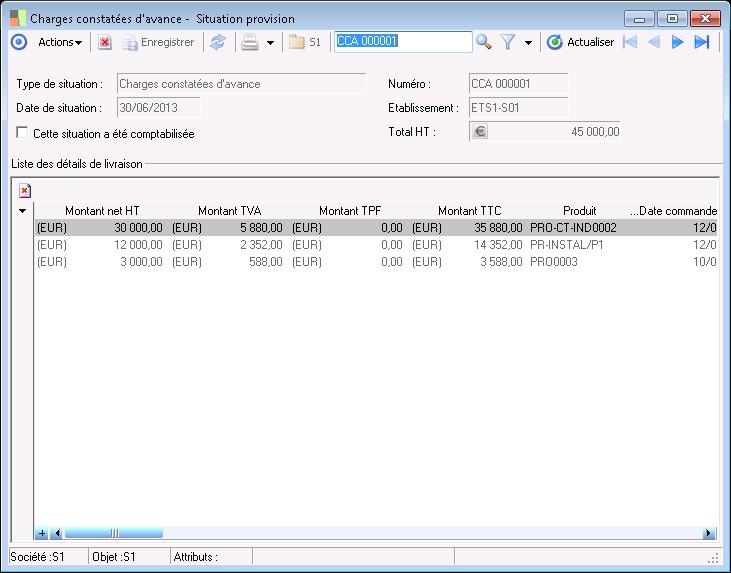
Task: Select row with product PR-INSTAL/P1
Action: [376, 245]
